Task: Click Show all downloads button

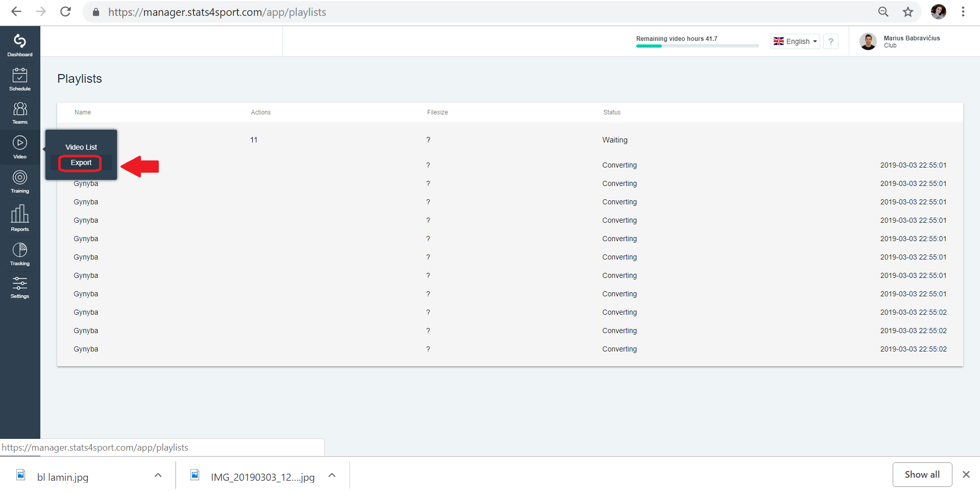Action: coord(922,475)
